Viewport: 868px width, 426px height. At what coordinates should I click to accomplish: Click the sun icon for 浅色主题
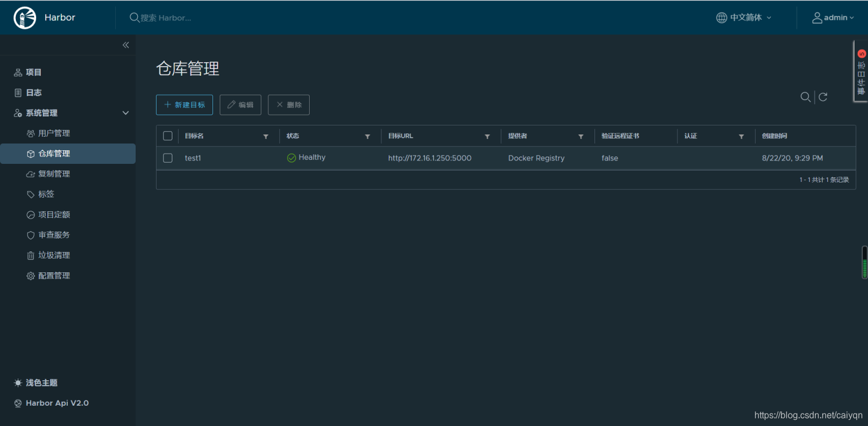[18, 383]
